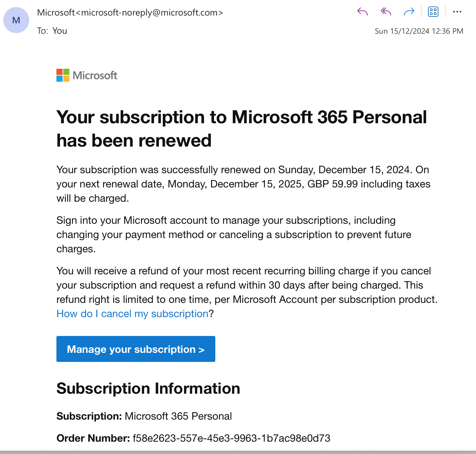Select the Reply All arrow icon
Viewport: 476px width, 454px height.
click(386, 12)
